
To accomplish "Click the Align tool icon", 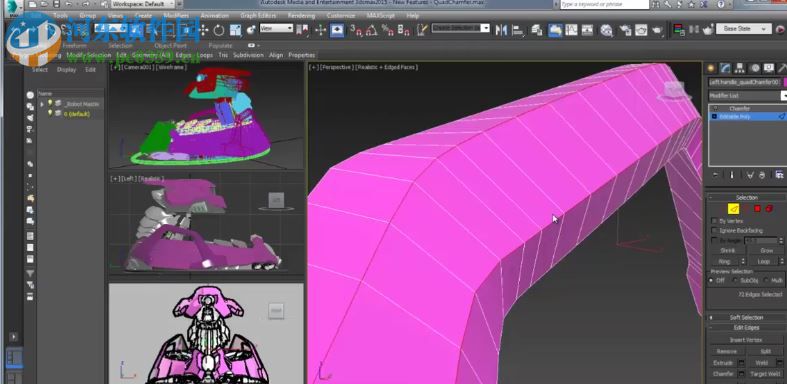I will click(517, 30).
